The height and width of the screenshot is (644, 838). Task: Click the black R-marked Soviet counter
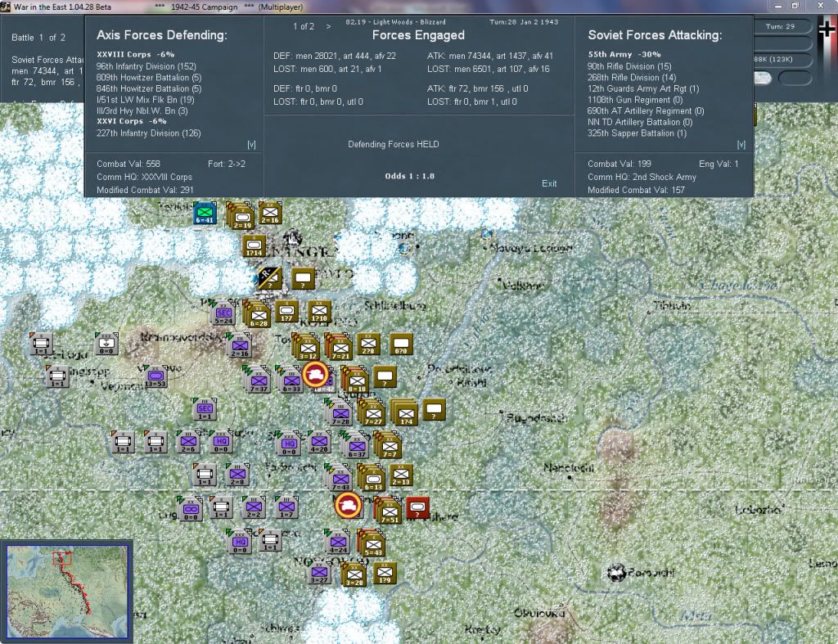point(269,278)
